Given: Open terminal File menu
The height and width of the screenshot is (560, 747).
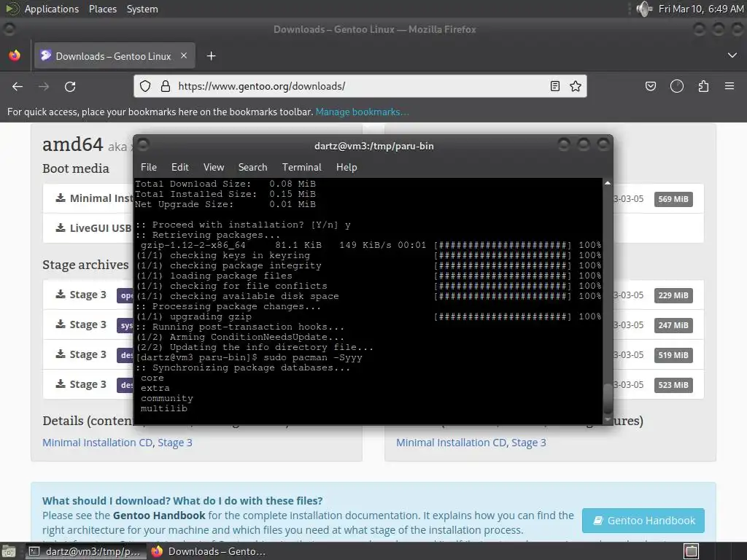Looking at the screenshot, I should (149, 167).
